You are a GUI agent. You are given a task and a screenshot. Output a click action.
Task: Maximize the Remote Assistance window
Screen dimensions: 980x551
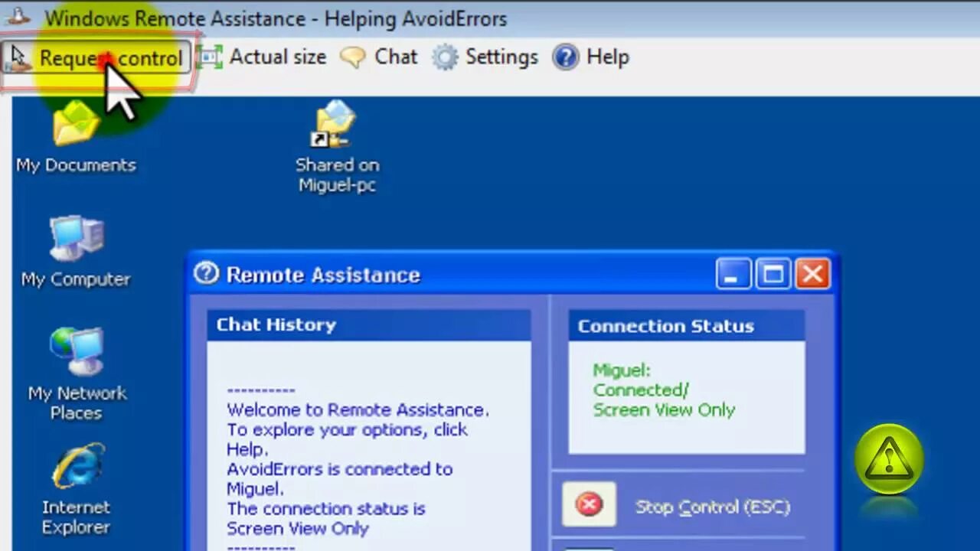(x=773, y=274)
